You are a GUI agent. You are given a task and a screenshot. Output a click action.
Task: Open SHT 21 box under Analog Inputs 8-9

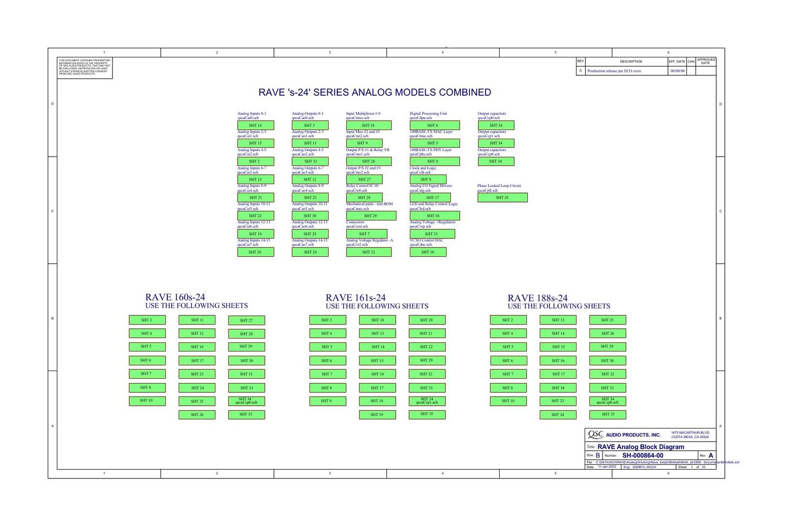click(256, 198)
